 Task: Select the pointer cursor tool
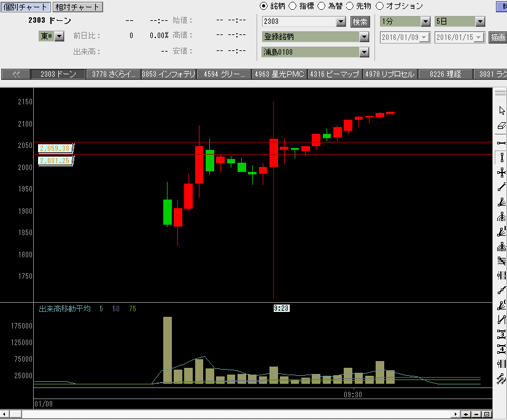point(501,111)
